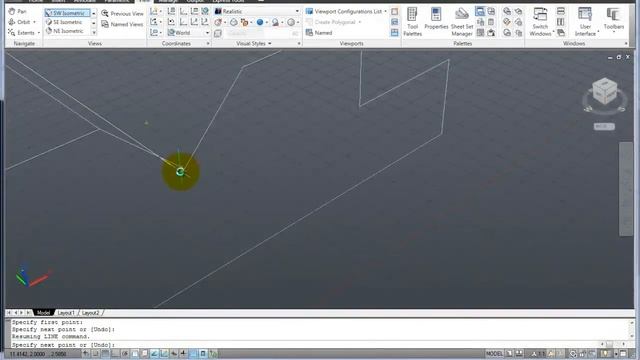Switch to Model tab
640x360 pixels.
(43, 313)
